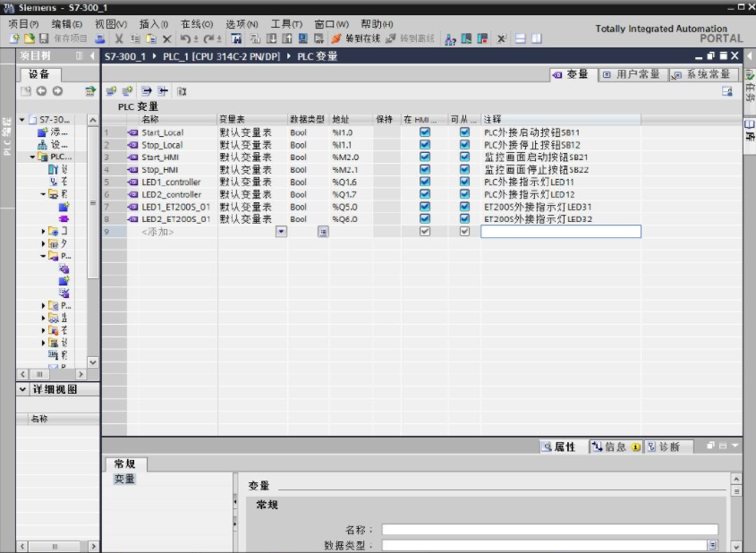
Task: Click the Accessible devices icon
Action: (x=450, y=39)
